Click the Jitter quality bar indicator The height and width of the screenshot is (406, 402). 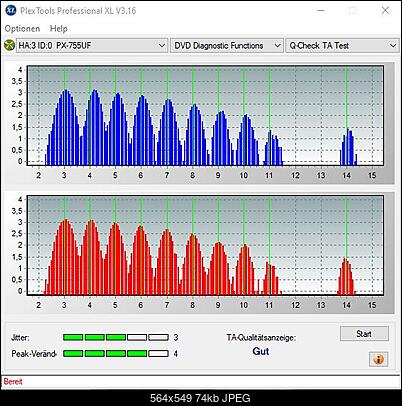click(x=116, y=337)
